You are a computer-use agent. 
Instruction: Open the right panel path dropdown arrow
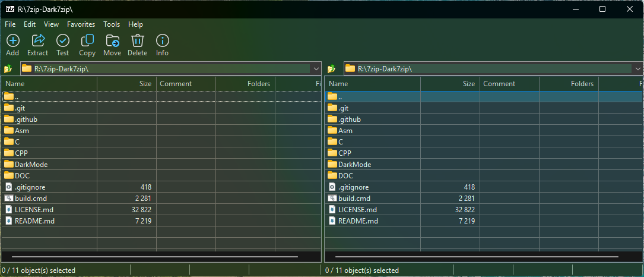[638, 68]
